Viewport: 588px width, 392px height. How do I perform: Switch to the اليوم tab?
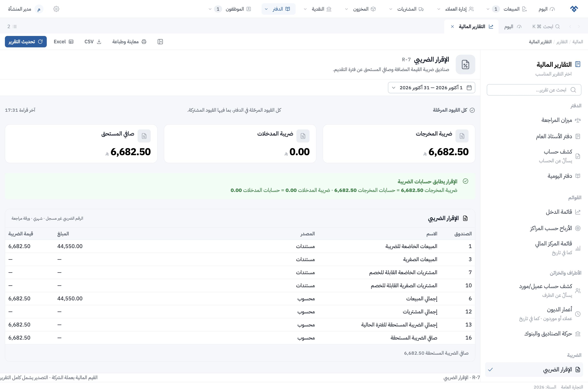(512, 27)
